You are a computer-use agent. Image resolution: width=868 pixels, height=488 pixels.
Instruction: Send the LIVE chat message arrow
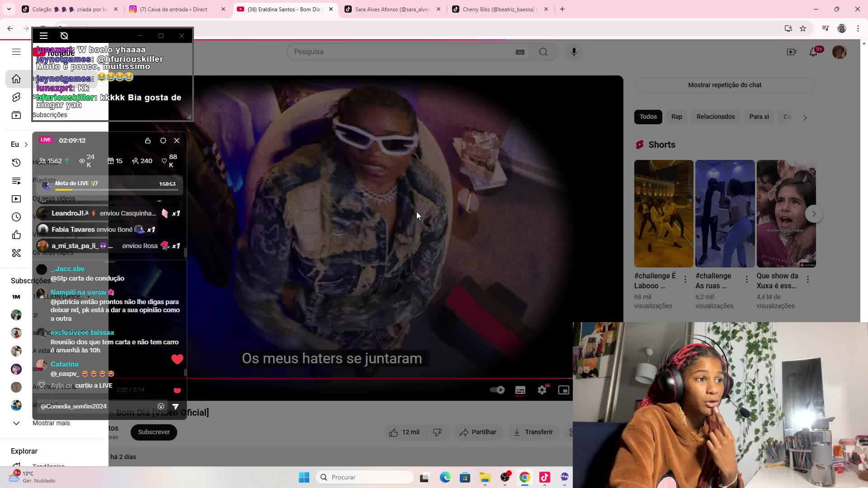click(176, 407)
